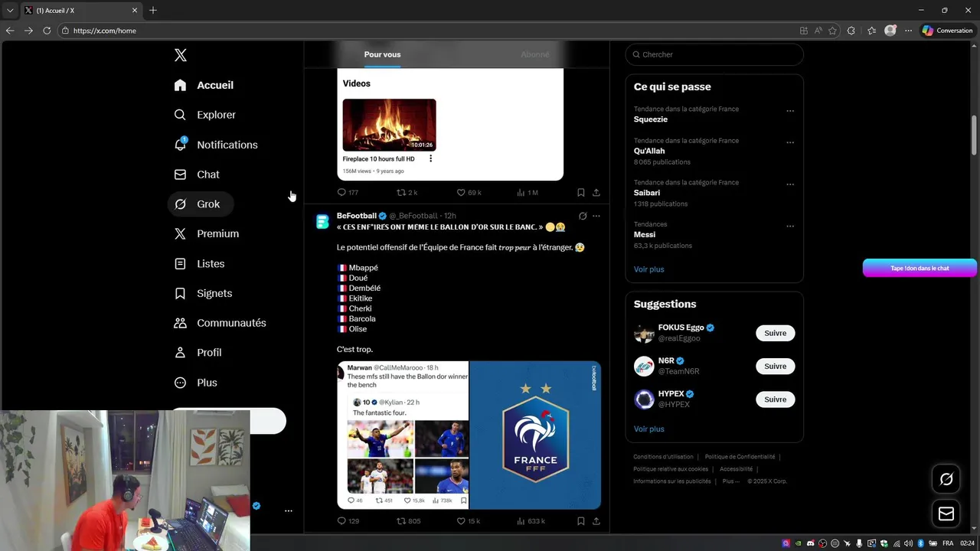Image resolution: width=980 pixels, height=551 pixels.
Task: Reload the page in browser
Action: coord(47,31)
